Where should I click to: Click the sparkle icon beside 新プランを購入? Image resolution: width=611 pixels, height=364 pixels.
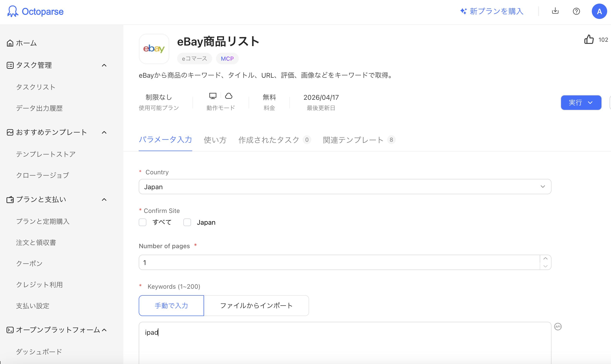click(x=463, y=11)
